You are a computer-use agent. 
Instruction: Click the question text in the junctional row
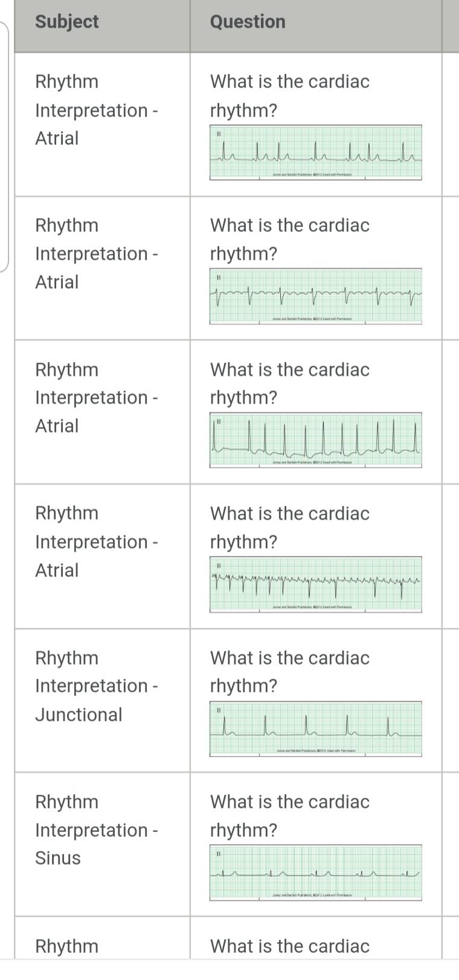[290, 672]
